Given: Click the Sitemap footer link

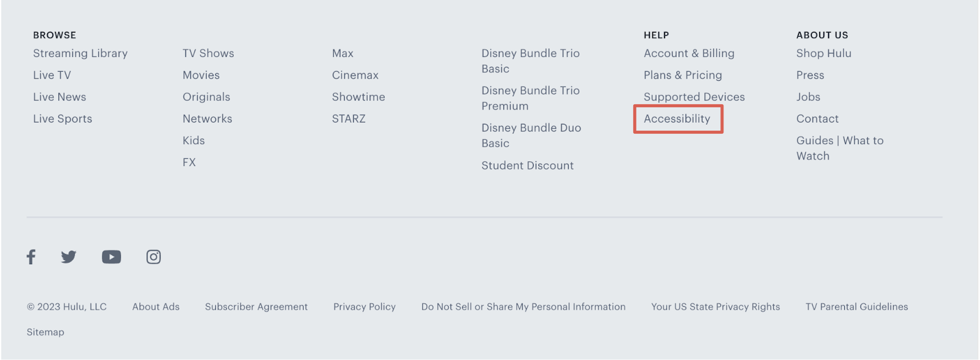Looking at the screenshot, I should pos(45,332).
